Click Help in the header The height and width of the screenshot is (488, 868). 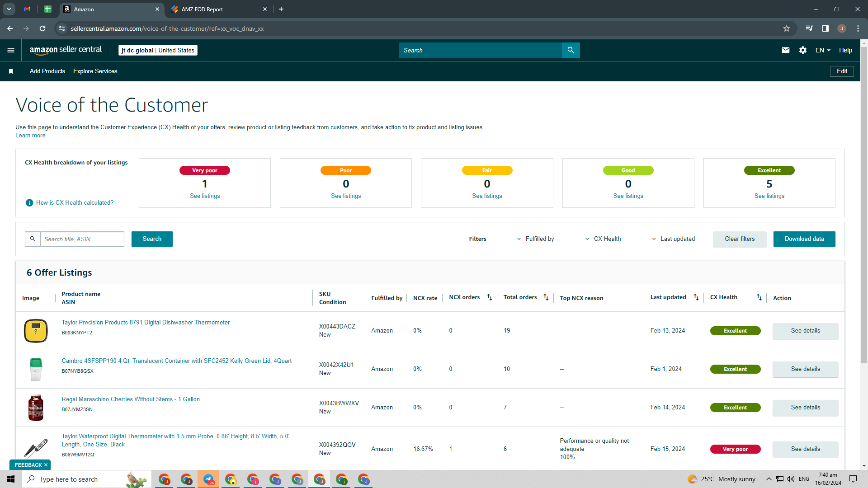click(845, 50)
